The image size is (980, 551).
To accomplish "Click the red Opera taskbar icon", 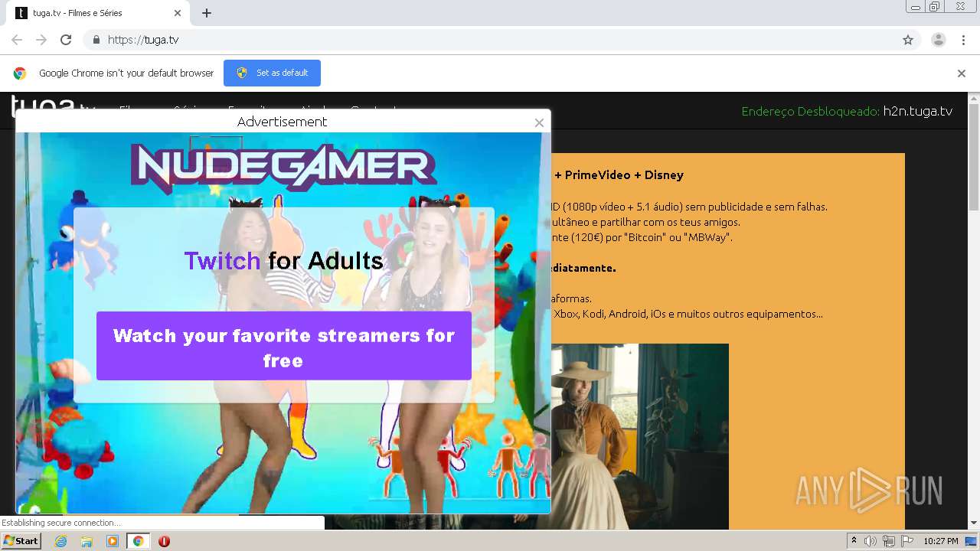I will pos(164,541).
